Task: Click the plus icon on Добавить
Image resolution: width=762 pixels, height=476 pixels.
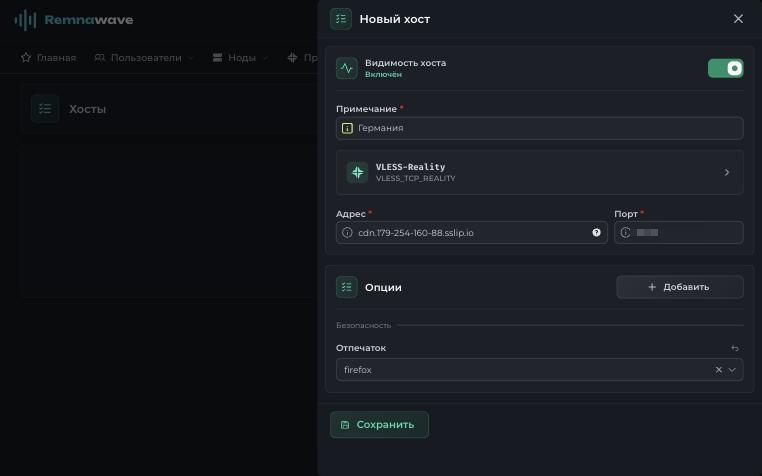Action: [x=652, y=287]
